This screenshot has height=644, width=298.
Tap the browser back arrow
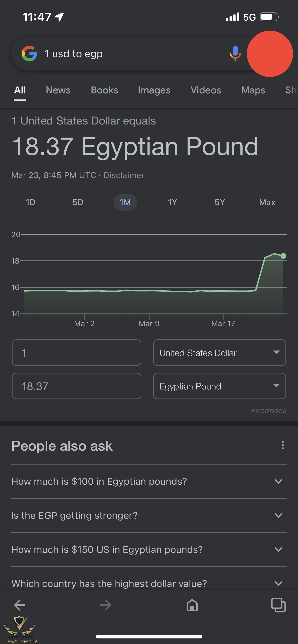[19, 605]
